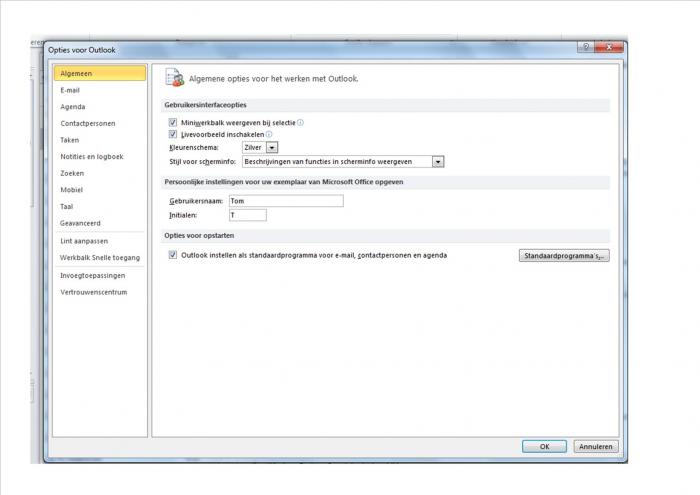Close the Opties voor Outlook dialog
The image size is (700, 495).
click(608, 47)
